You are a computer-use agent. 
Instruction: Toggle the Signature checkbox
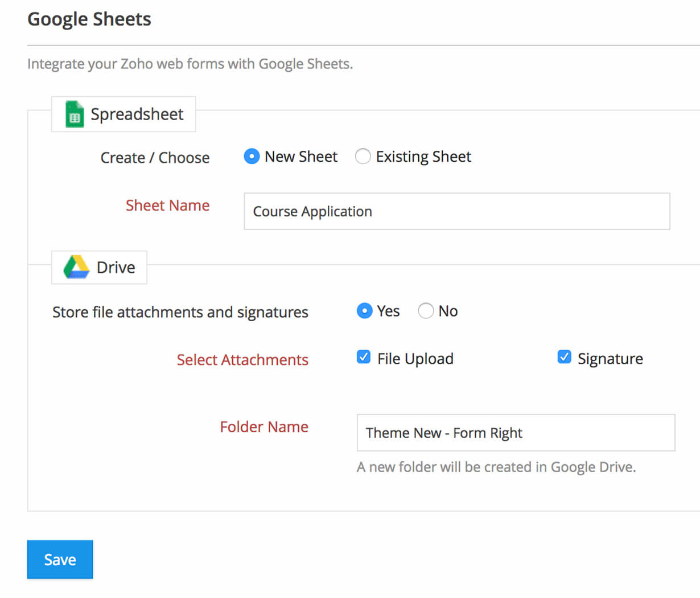tap(564, 358)
